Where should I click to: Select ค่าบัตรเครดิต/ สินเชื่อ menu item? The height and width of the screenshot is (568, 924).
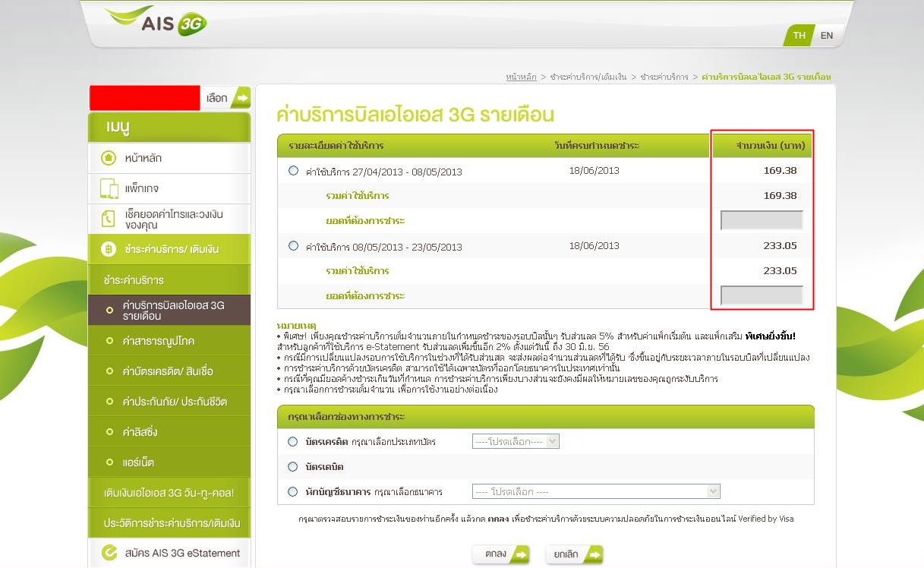[169, 371]
